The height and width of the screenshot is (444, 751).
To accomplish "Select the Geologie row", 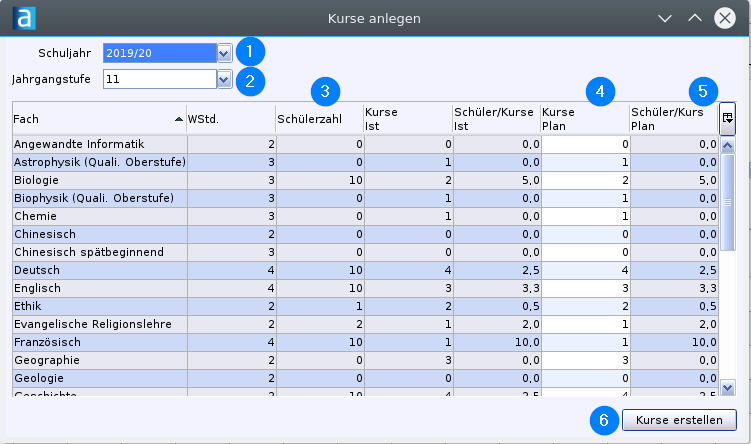I will coord(365,378).
